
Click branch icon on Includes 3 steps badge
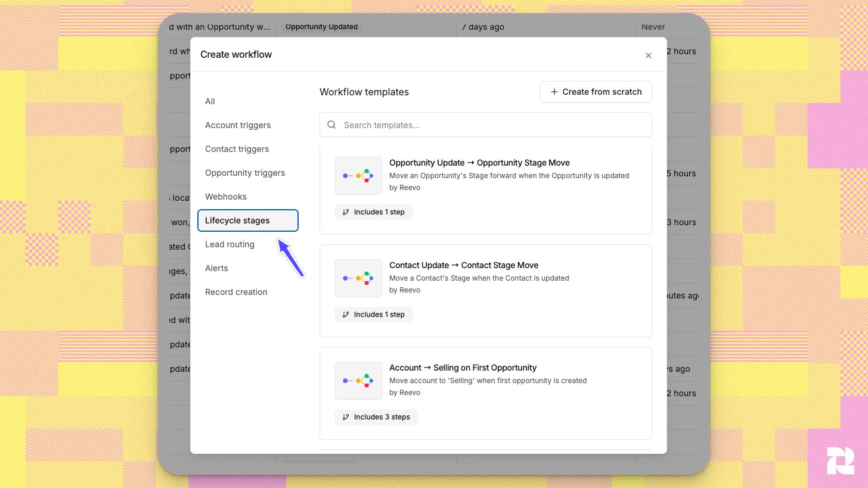346,417
